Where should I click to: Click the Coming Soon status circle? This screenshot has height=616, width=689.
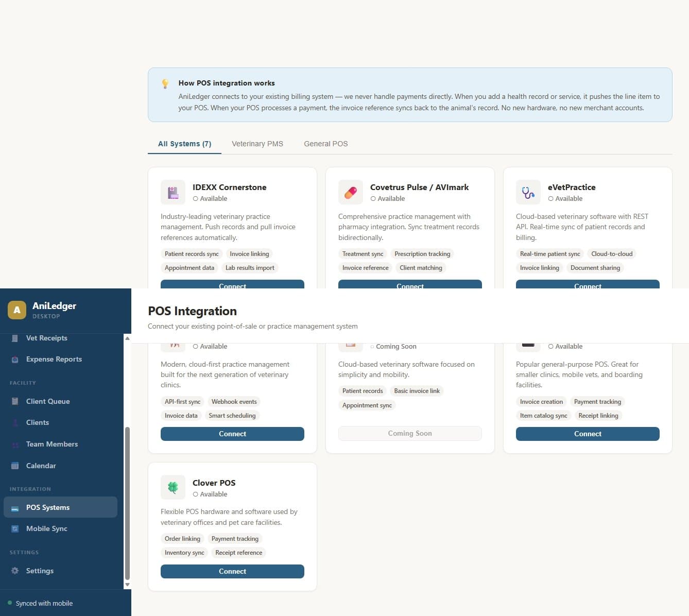373,346
